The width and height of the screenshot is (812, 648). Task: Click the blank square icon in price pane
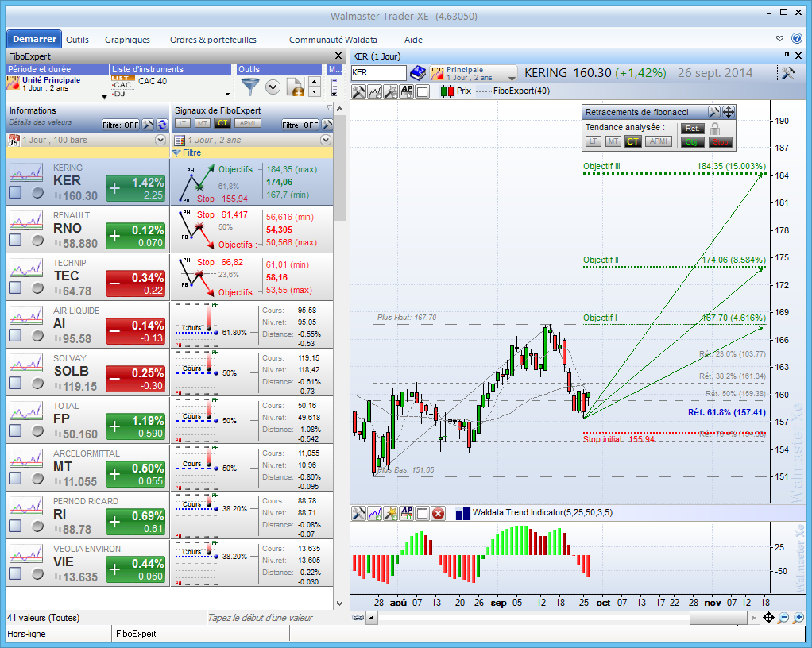[423, 91]
